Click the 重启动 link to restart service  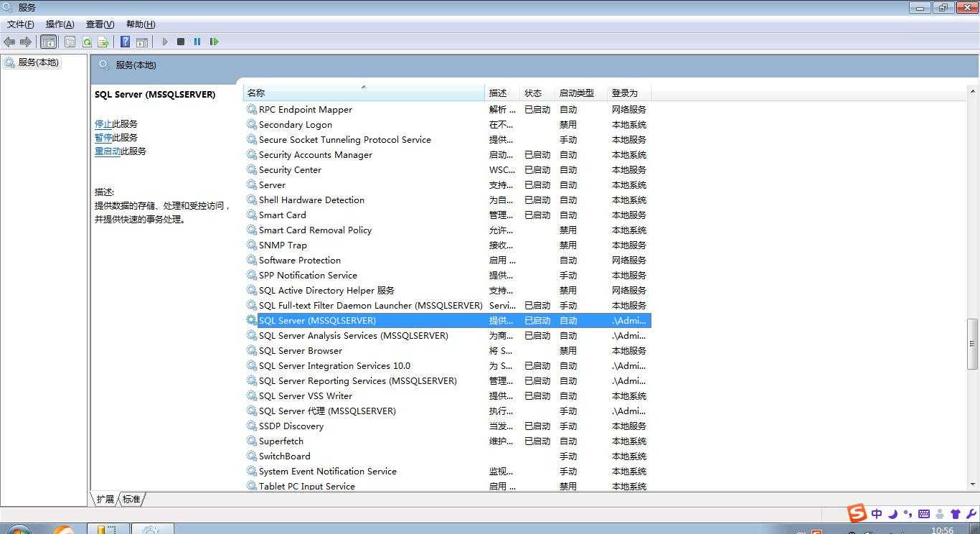point(108,151)
